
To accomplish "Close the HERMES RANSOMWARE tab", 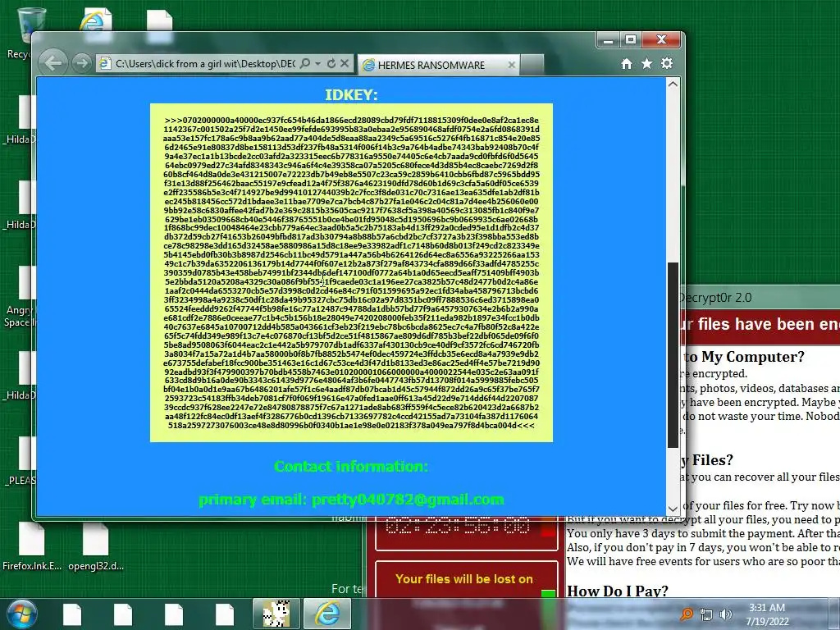I will (511, 65).
